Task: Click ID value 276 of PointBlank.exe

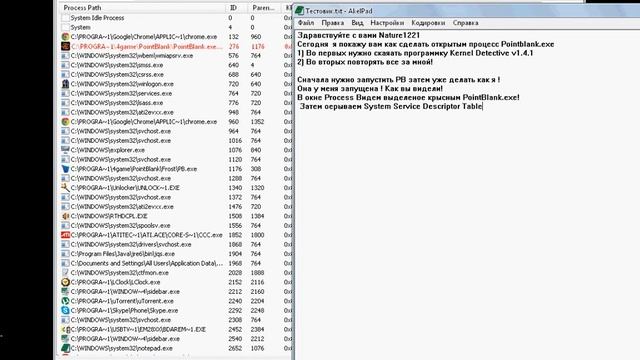Action: pyautogui.click(x=234, y=47)
